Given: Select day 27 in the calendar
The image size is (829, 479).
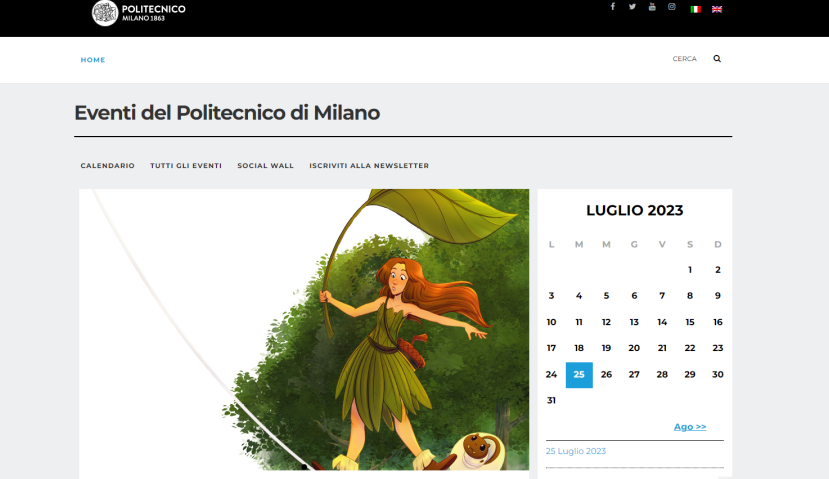Looking at the screenshot, I should [634, 374].
